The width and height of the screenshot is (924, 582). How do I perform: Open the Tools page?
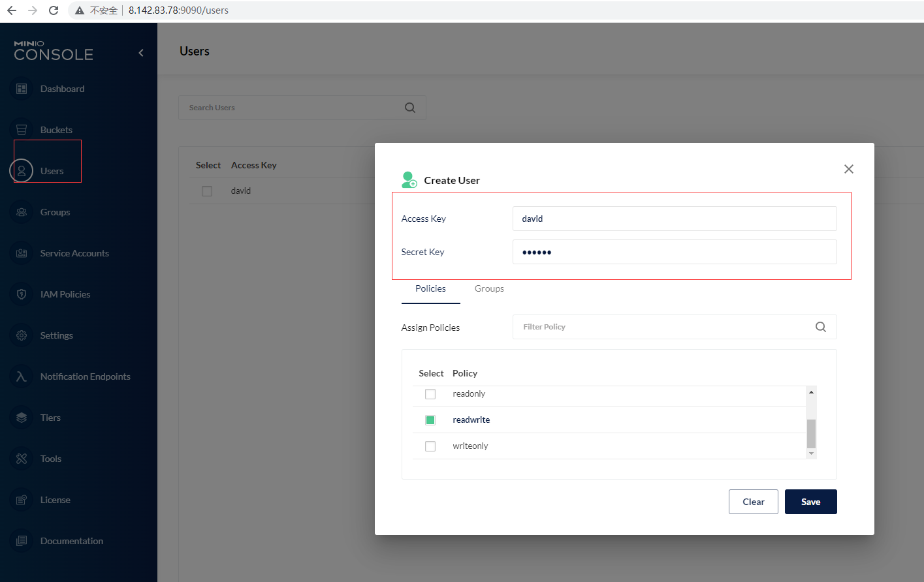pos(51,459)
